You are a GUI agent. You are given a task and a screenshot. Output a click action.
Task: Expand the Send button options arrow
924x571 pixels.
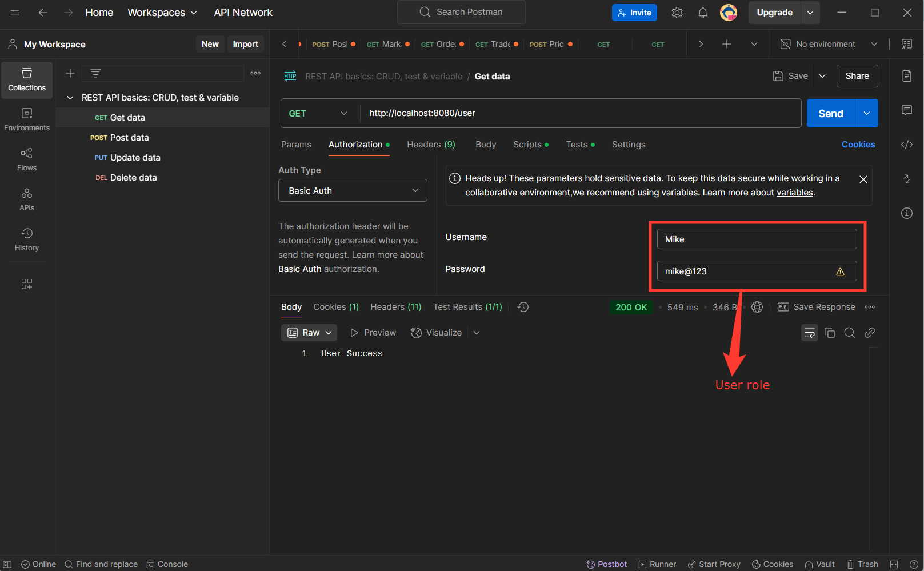point(867,113)
